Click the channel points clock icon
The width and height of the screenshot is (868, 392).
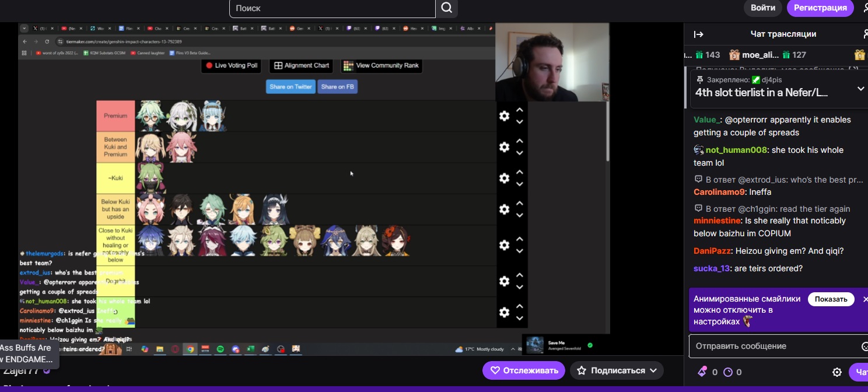[x=727, y=372]
